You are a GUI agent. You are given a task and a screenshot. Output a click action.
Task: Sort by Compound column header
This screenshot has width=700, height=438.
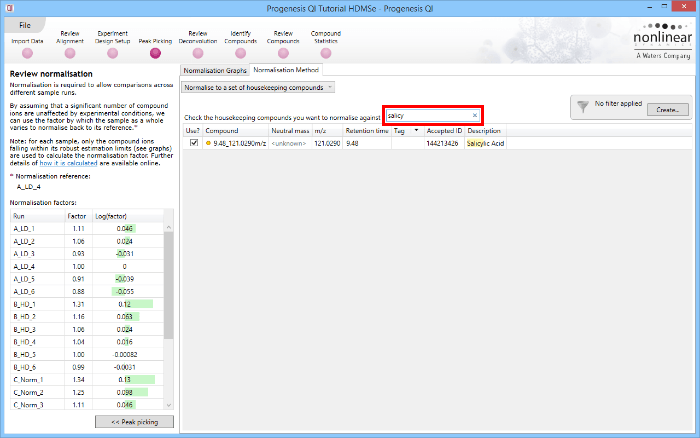click(236, 131)
